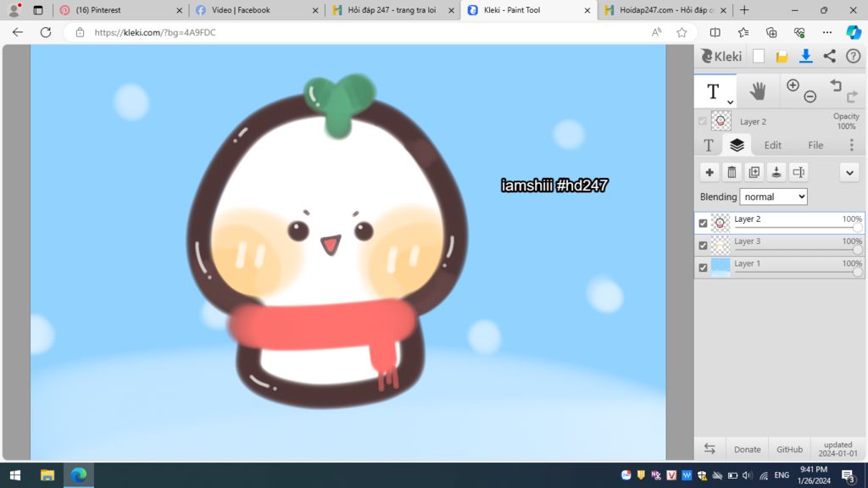The height and width of the screenshot is (488, 868).
Task: Select the Layer 3 thumbnail
Action: 720,245
